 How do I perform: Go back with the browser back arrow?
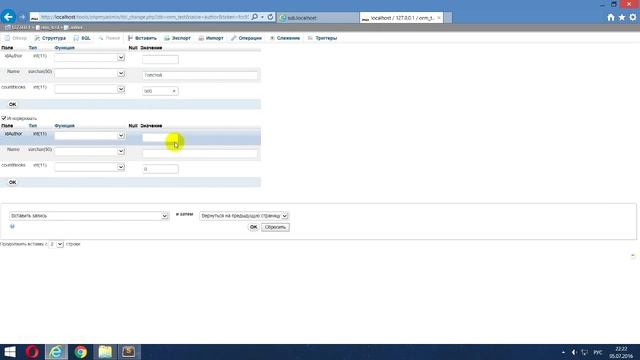pyautogui.click(x=9, y=17)
